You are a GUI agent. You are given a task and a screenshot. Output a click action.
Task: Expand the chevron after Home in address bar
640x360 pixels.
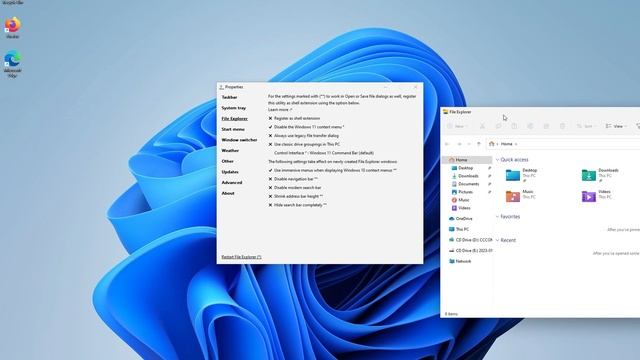[x=516, y=144]
